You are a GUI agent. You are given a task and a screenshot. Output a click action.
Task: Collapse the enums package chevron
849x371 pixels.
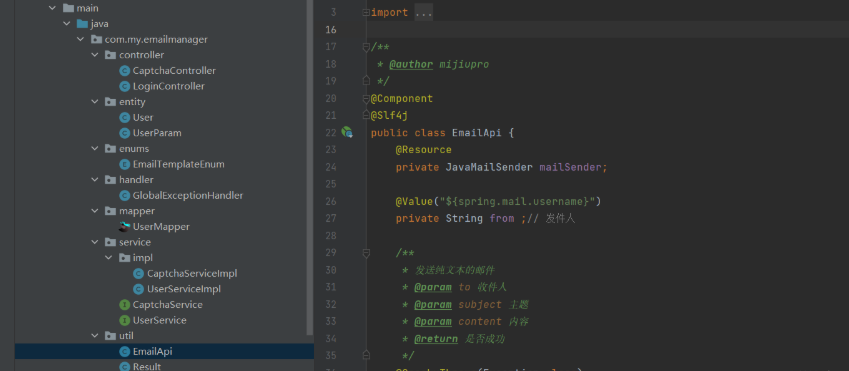(95, 149)
